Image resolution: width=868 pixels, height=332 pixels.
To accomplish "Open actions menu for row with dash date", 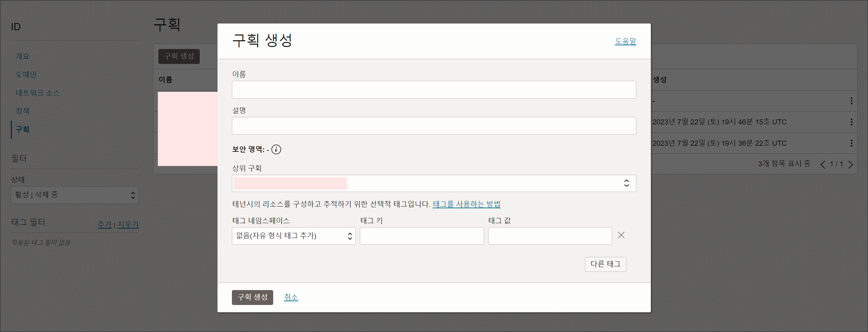I will coord(851,101).
